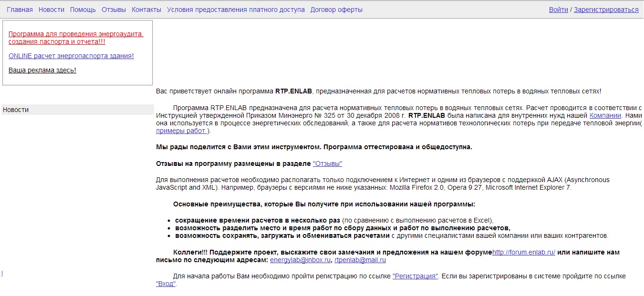Click the Ваша реклама здесь link
This screenshot has width=644, height=296.
coord(42,70)
